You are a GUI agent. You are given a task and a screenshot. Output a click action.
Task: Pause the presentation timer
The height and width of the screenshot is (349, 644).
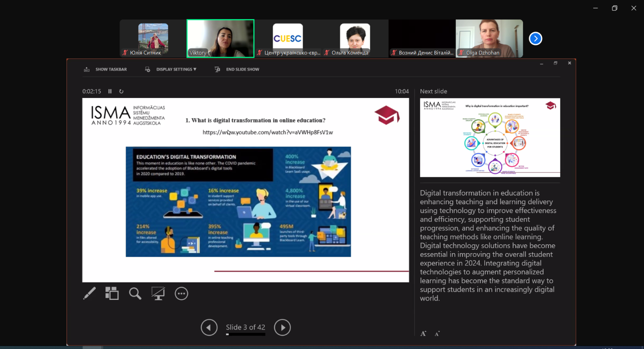pyautogui.click(x=110, y=91)
